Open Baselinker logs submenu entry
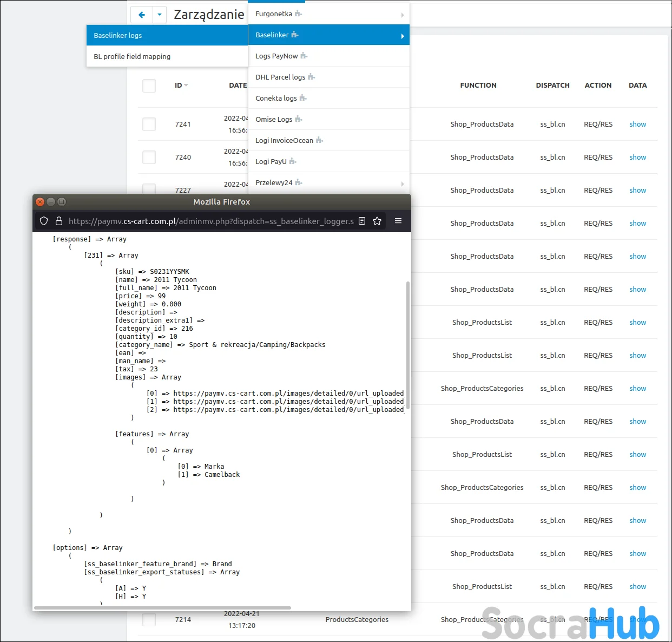Viewport: 672px width, 642px height. click(x=167, y=35)
